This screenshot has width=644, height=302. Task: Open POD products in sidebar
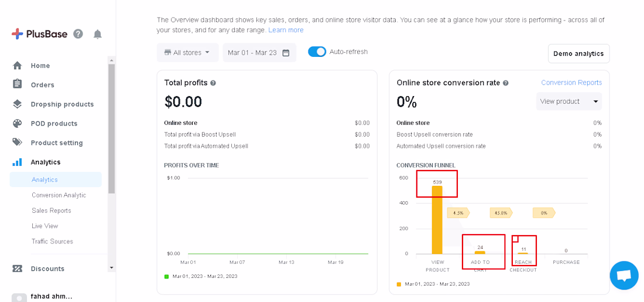54,123
